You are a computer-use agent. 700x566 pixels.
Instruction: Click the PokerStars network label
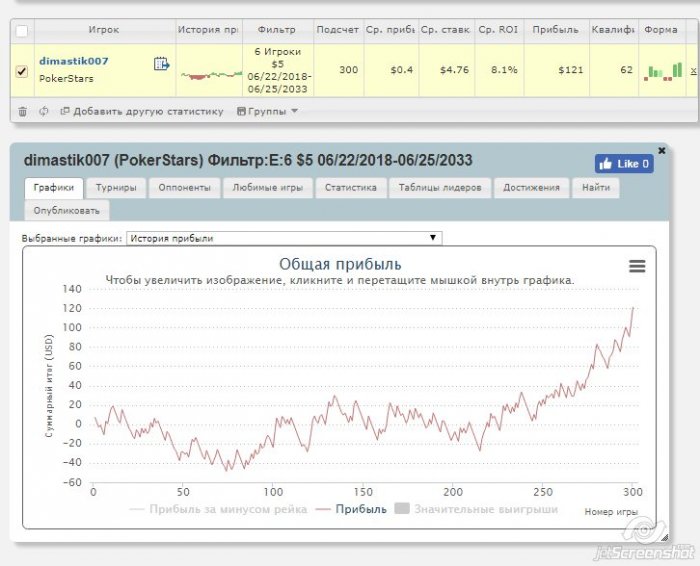click(x=67, y=79)
